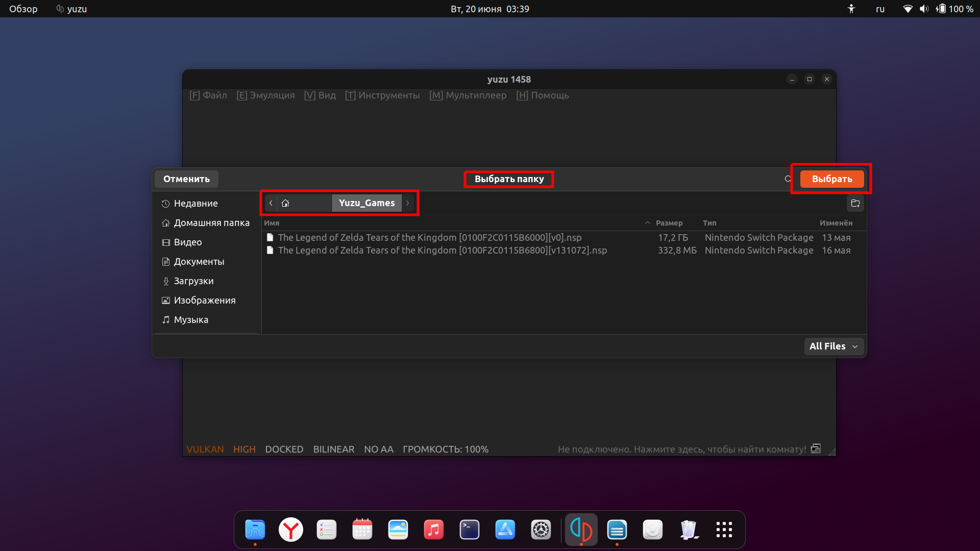Select Недавние in the sidebar
The width and height of the screenshot is (980, 551).
tap(208, 204)
